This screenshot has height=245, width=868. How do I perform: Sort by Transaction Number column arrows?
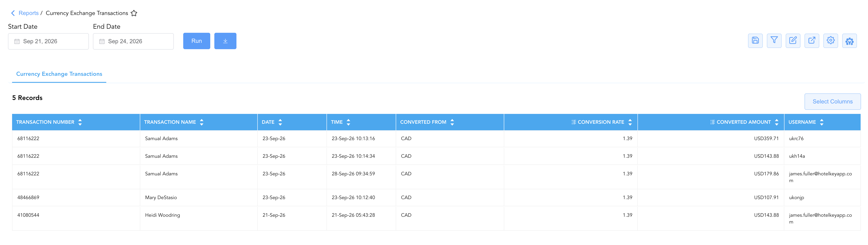coord(80,122)
